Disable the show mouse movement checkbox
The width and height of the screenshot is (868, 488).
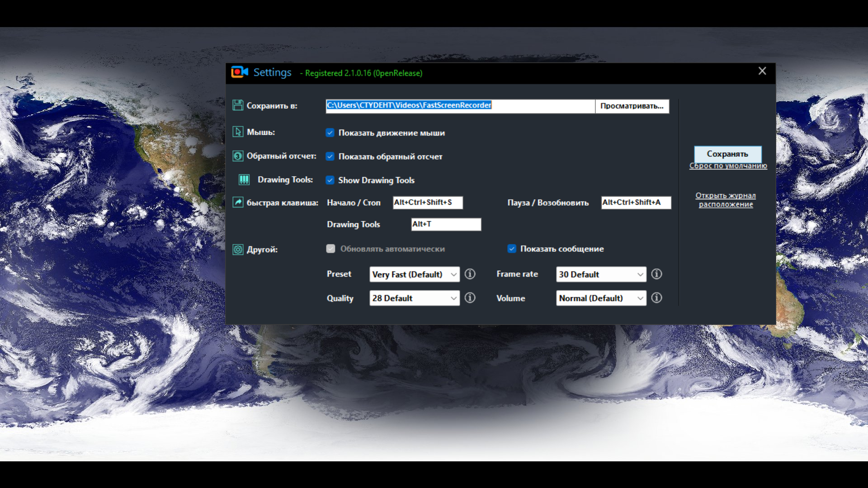coord(330,133)
